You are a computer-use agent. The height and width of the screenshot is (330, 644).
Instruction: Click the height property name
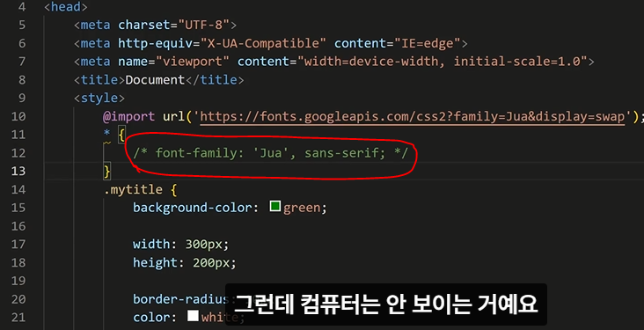pyautogui.click(x=155, y=262)
